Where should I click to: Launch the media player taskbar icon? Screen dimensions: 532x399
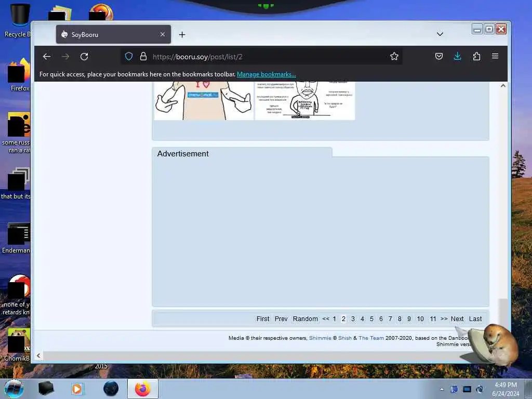pyautogui.click(x=77, y=389)
